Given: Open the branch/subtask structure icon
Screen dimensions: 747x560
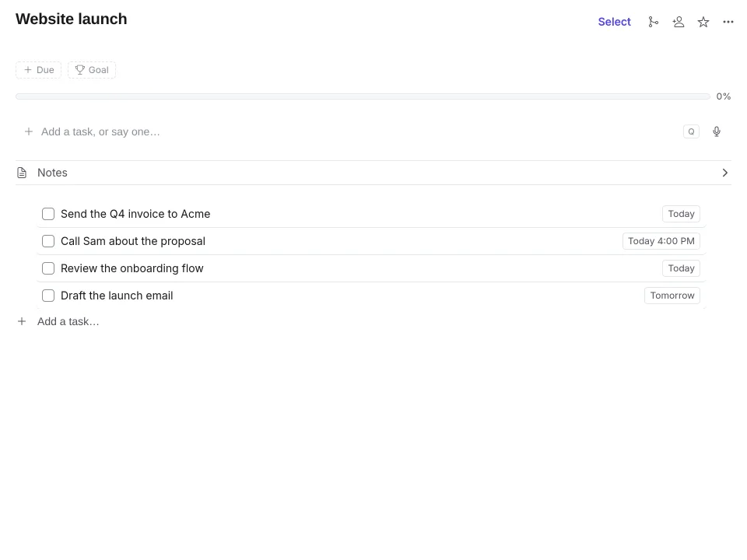Looking at the screenshot, I should (x=653, y=22).
